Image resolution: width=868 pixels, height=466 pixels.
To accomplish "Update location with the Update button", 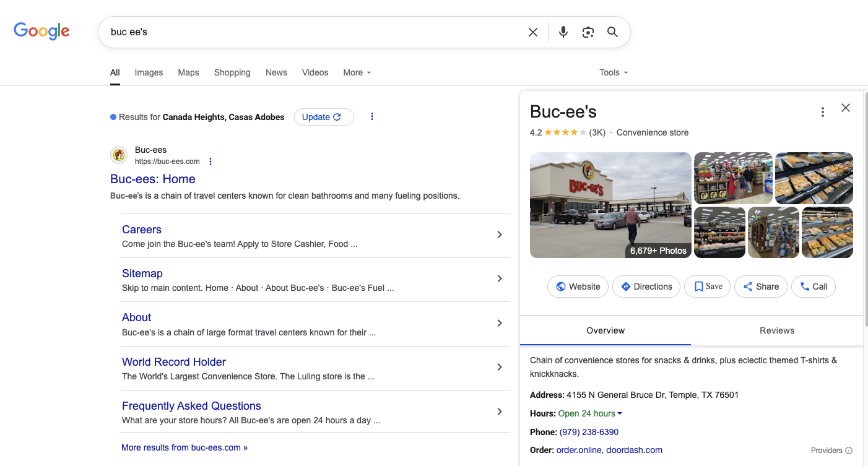I will 324,117.
